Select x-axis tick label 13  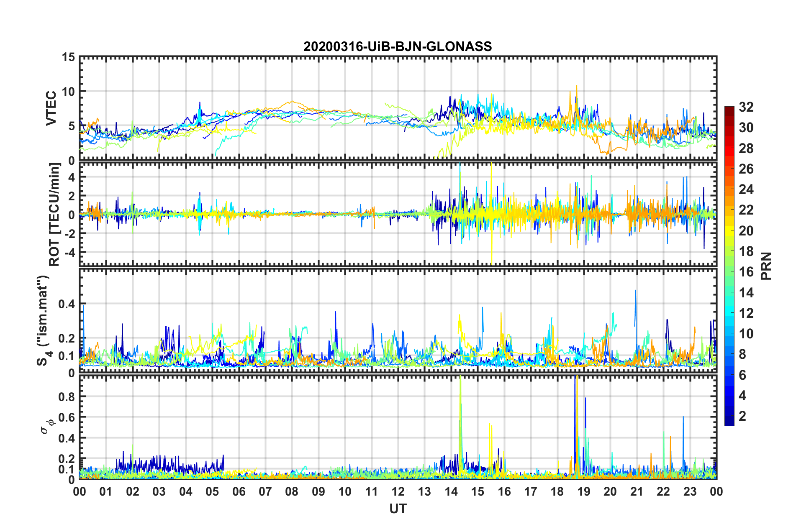(x=424, y=491)
